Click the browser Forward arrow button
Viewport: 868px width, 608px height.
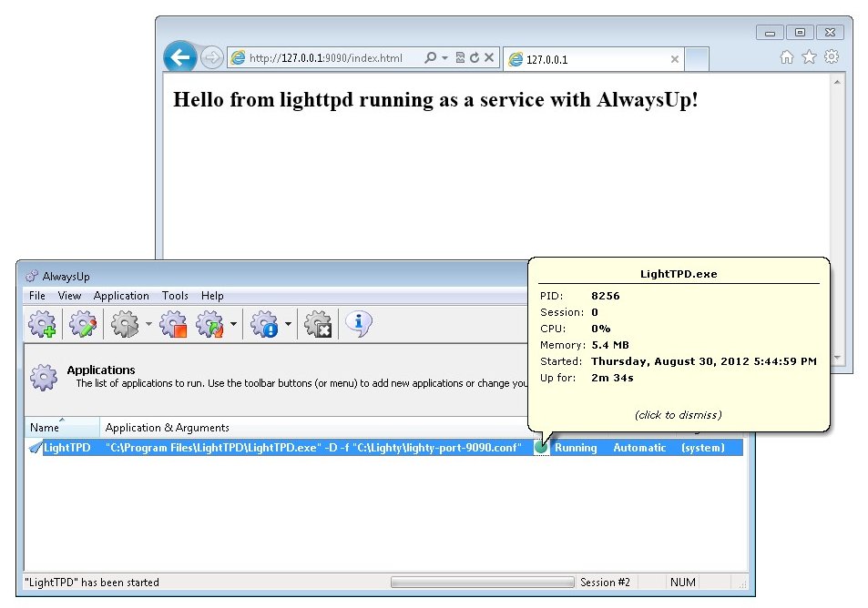211,57
